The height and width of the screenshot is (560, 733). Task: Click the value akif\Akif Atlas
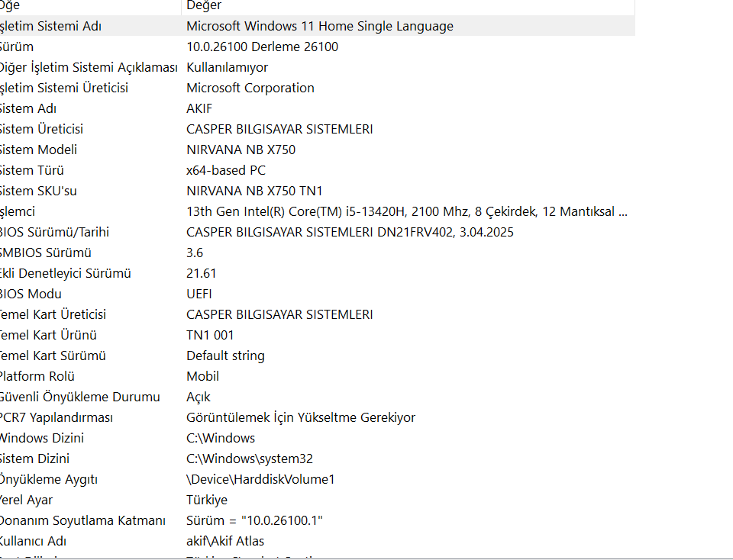coord(225,541)
